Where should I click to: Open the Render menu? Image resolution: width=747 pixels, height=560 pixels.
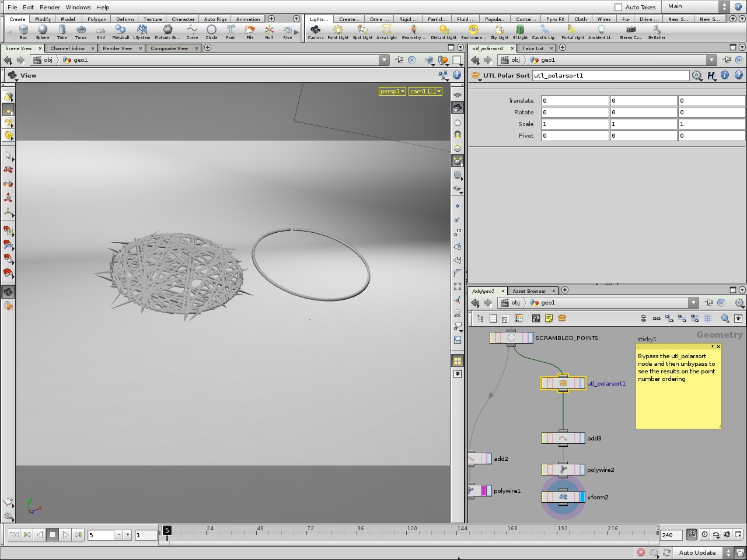(50, 7)
